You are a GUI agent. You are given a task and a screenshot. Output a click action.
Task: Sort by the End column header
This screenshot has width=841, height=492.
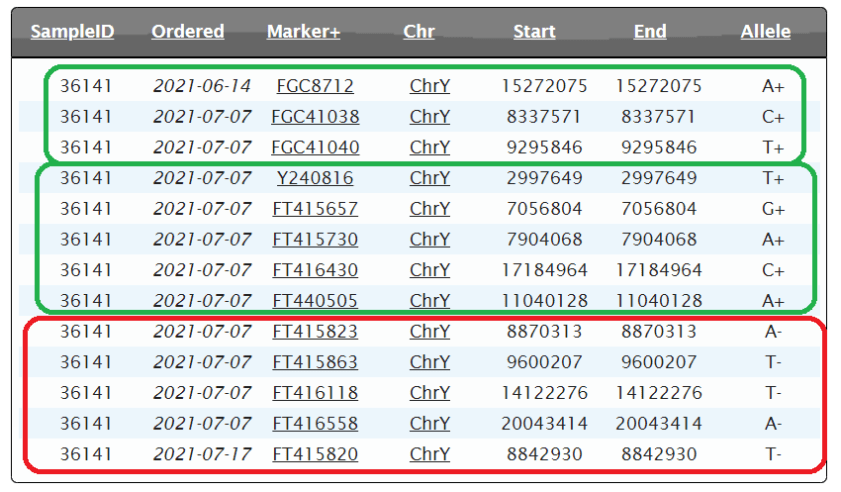[650, 32]
